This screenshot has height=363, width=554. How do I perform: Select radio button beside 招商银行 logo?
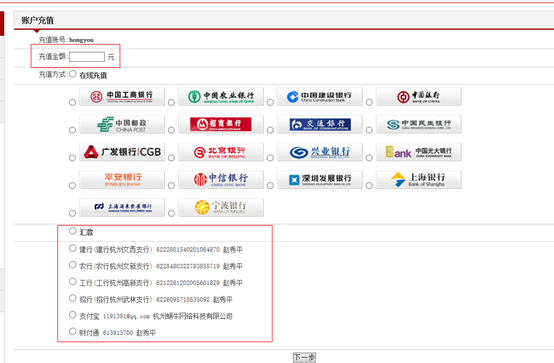point(171,130)
